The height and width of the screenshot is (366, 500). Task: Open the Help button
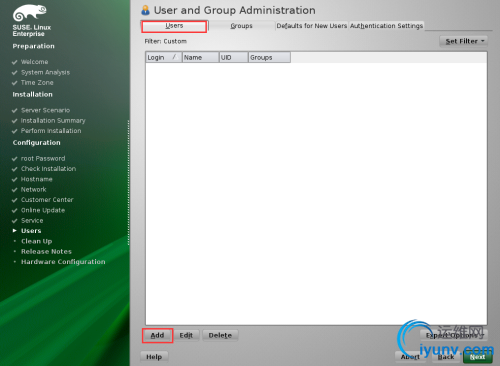(x=154, y=357)
